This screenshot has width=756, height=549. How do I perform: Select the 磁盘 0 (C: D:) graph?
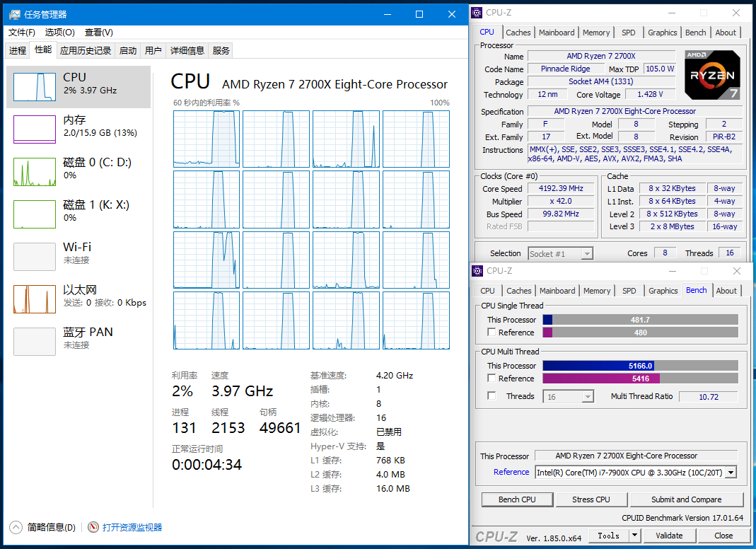35,172
